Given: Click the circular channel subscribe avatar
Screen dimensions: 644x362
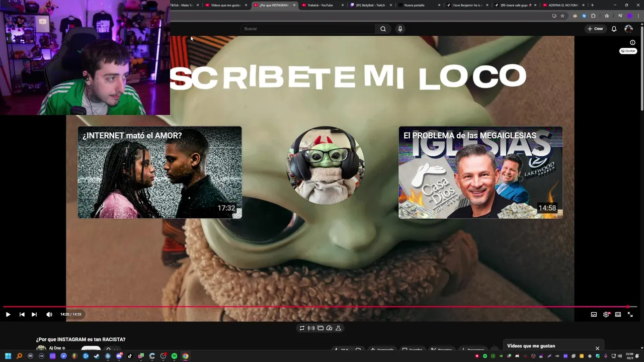Looking at the screenshot, I should 325,165.
